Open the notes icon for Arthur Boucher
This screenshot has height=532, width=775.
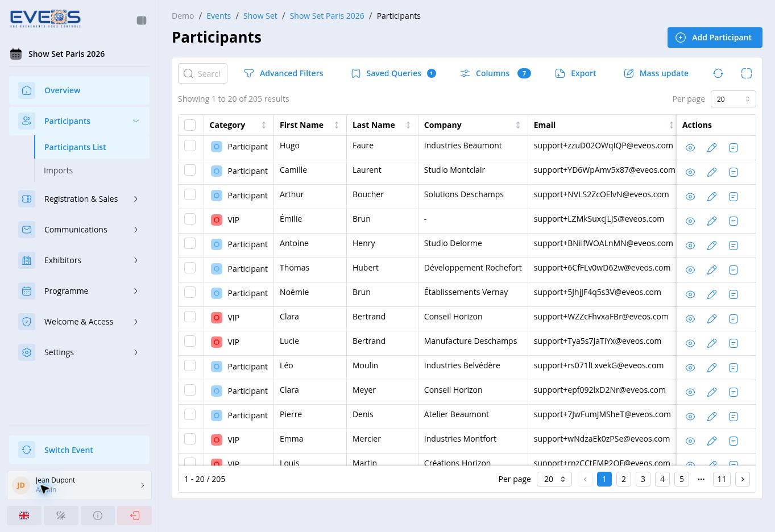(733, 197)
